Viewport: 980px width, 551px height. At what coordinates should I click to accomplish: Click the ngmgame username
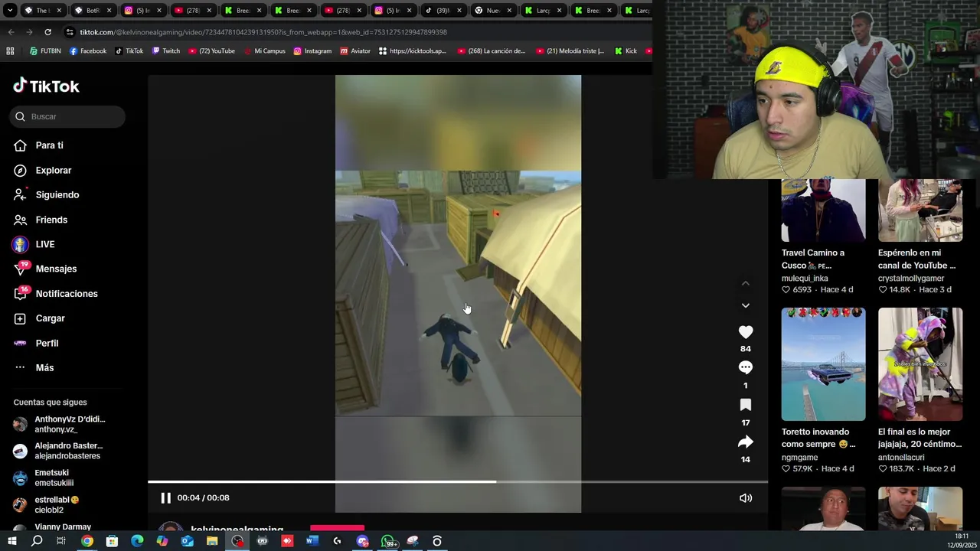coord(799,458)
